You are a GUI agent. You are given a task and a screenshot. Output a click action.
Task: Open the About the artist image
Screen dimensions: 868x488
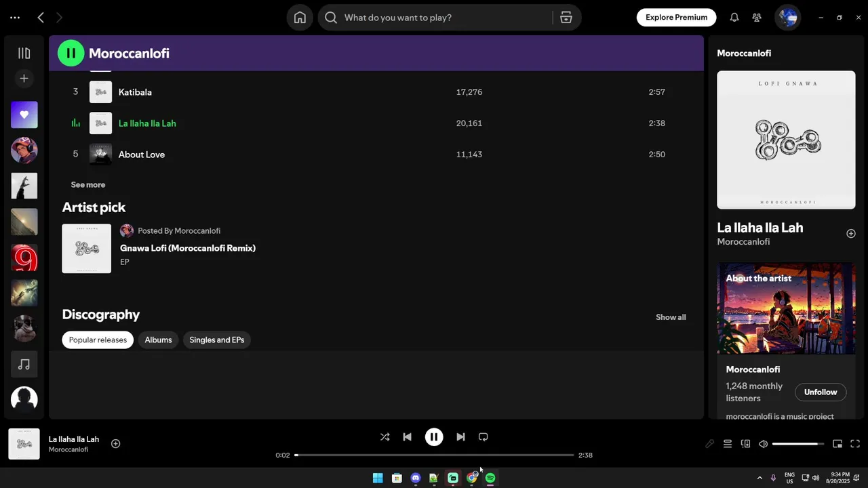click(x=786, y=308)
